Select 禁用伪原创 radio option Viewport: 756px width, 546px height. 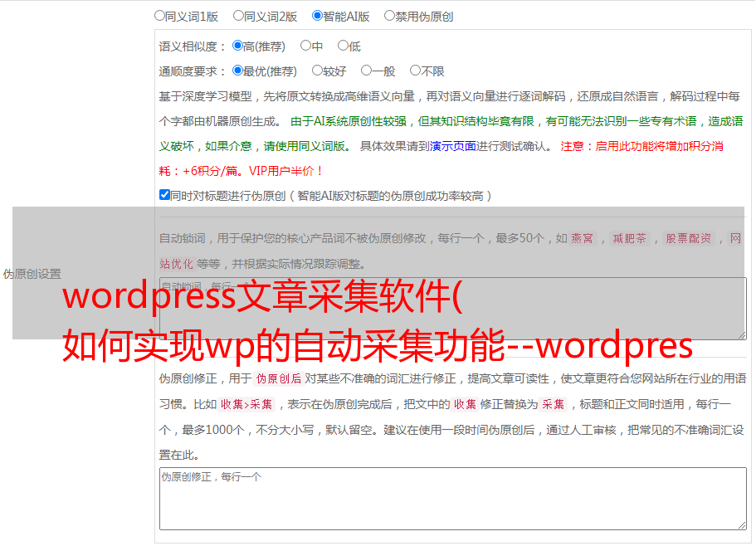(x=389, y=16)
